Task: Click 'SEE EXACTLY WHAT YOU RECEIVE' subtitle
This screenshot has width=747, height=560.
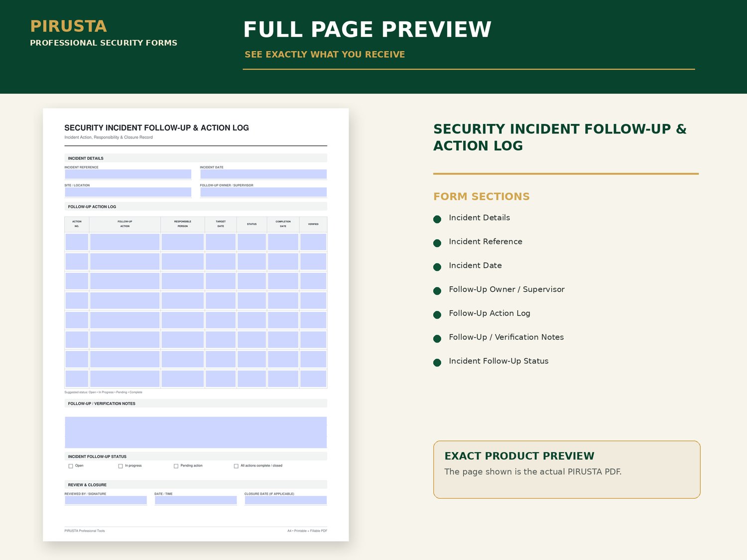Action: pos(325,54)
